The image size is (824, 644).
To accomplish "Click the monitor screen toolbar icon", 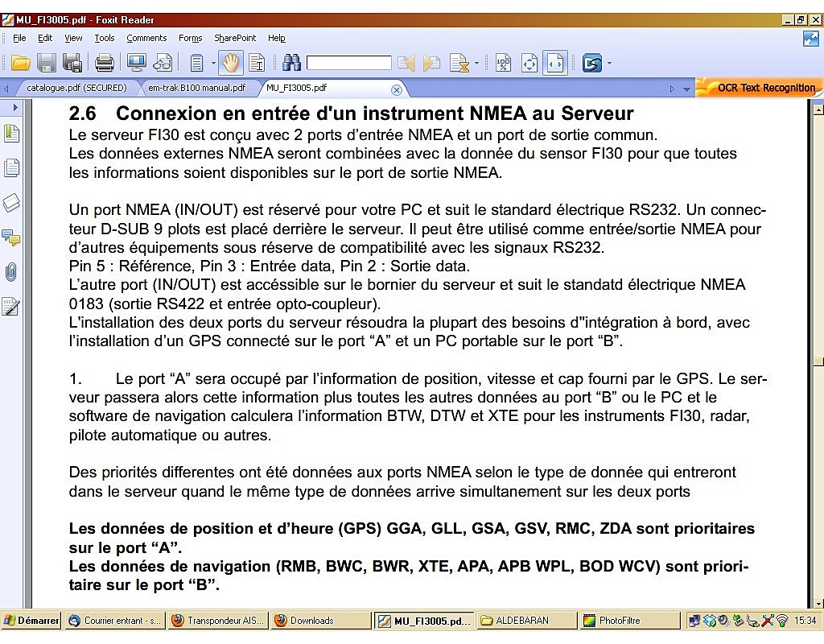I will tap(137, 64).
